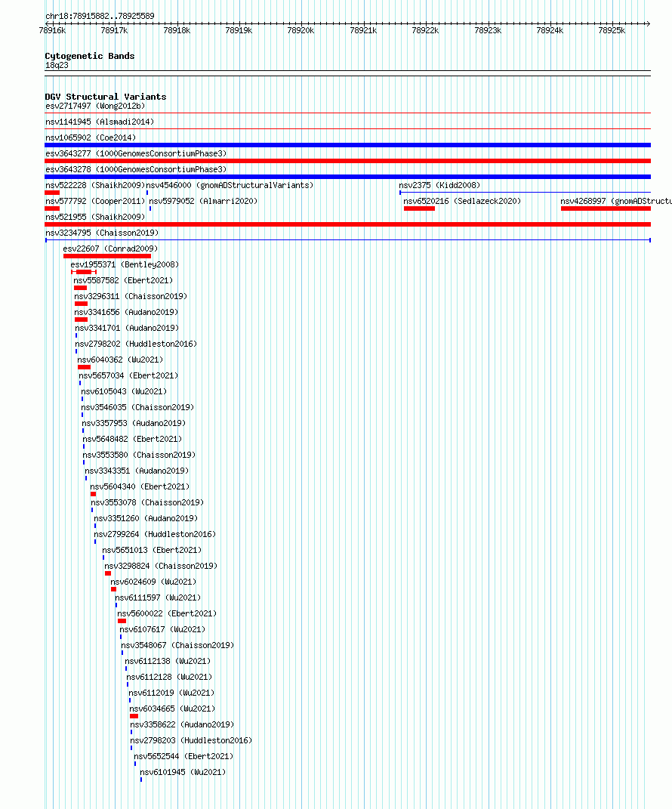Click the 78920k ruler position
The width and height of the screenshot is (672, 809).
click(x=301, y=30)
